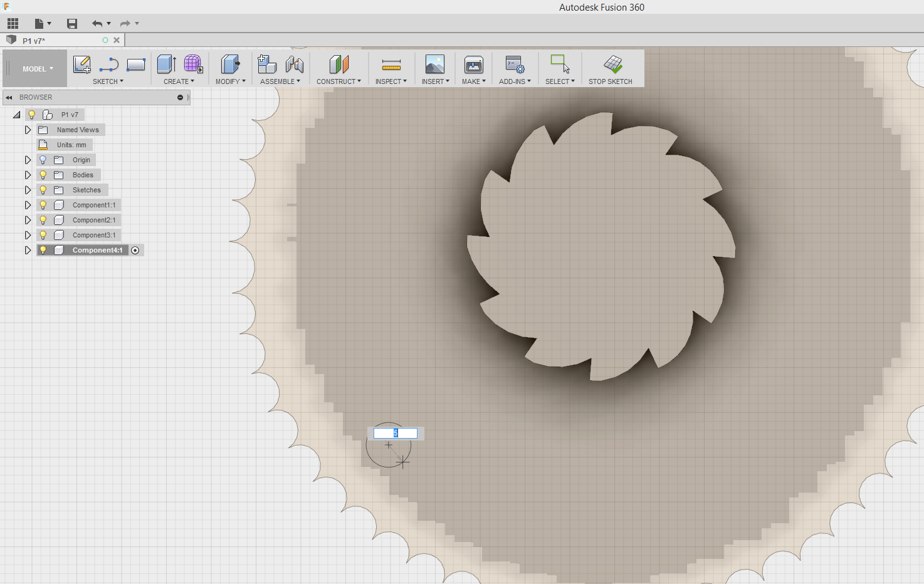Select the Offset Plane construct icon

pos(339,64)
